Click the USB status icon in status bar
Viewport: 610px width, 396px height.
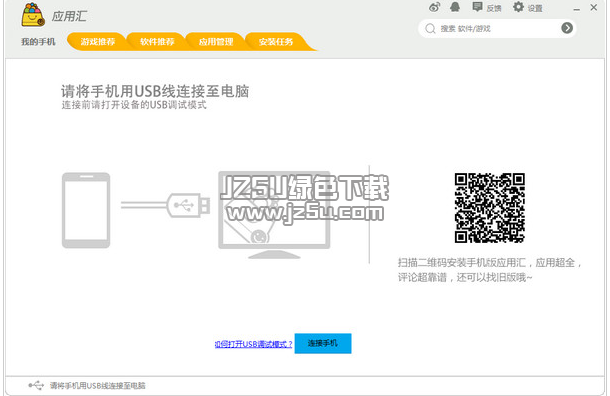point(36,385)
